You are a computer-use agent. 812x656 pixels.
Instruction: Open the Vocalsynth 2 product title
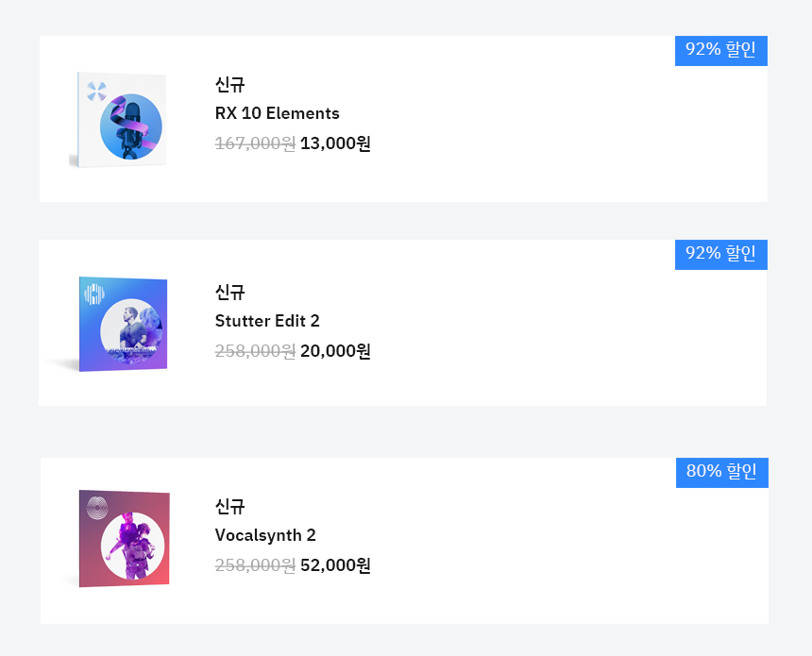(265, 535)
